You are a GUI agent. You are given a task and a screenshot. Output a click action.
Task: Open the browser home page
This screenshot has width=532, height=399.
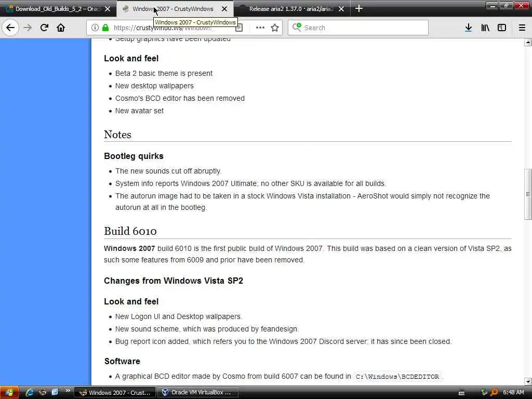tap(61, 28)
